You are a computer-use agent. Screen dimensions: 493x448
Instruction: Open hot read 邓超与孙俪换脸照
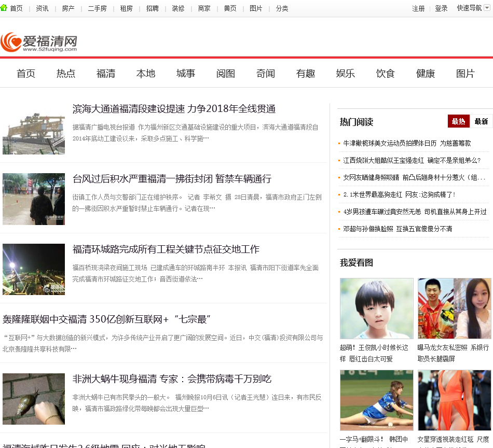(x=398, y=229)
